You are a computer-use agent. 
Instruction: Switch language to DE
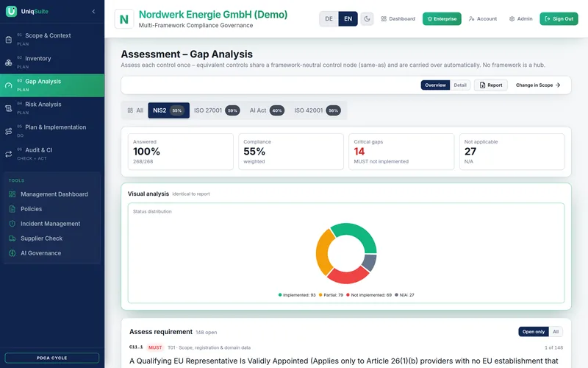[329, 19]
